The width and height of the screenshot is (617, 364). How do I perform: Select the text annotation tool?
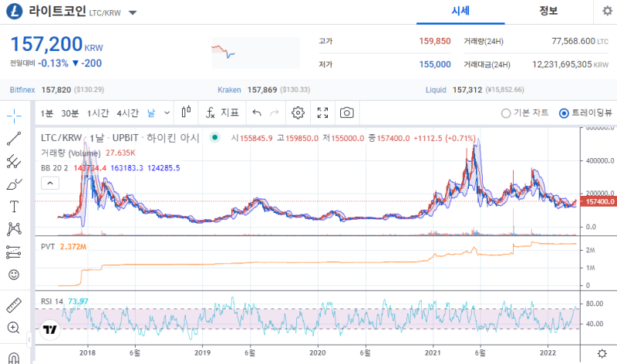click(14, 206)
